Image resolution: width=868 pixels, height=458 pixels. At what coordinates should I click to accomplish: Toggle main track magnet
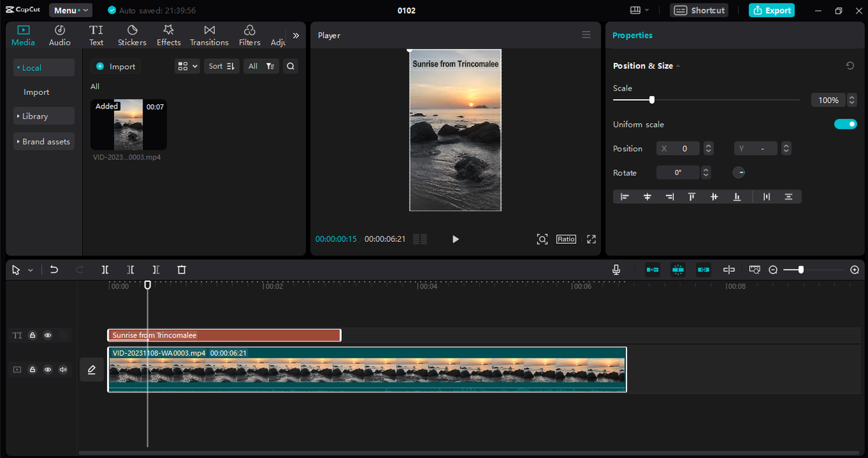coord(652,270)
